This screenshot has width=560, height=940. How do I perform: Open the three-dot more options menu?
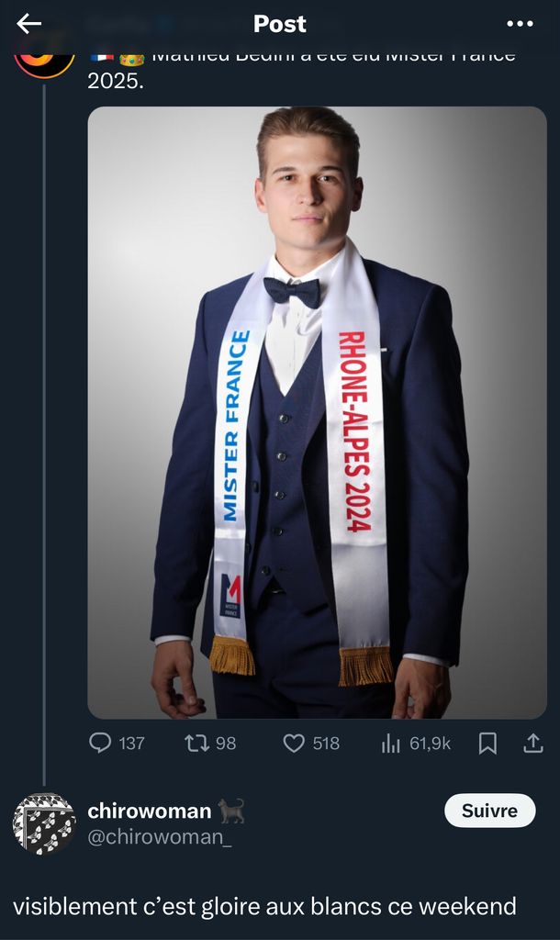click(519, 24)
